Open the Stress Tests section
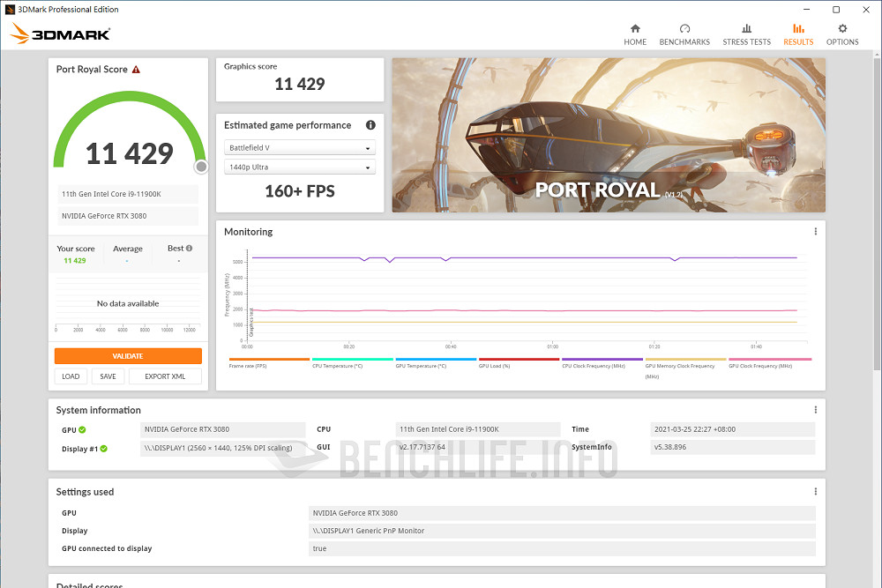The height and width of the screenshot is (588, 882). point(746,35)
